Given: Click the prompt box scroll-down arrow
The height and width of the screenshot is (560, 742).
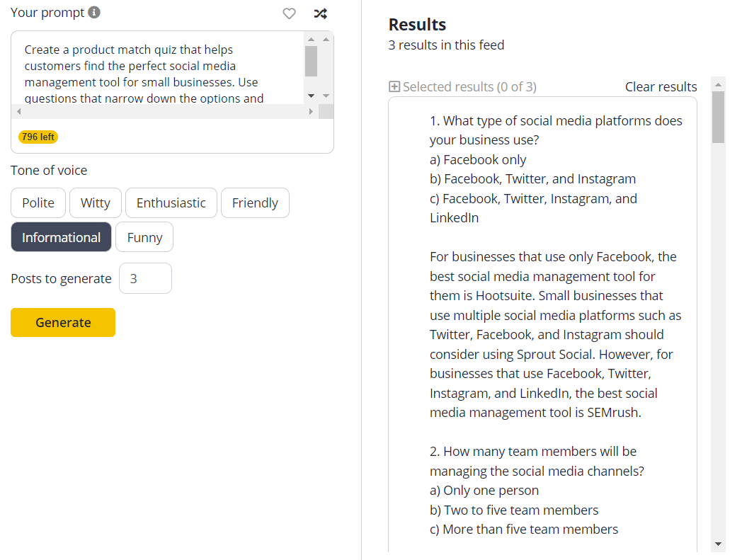Looking at the screenshot, I should [x=311, y=95].
